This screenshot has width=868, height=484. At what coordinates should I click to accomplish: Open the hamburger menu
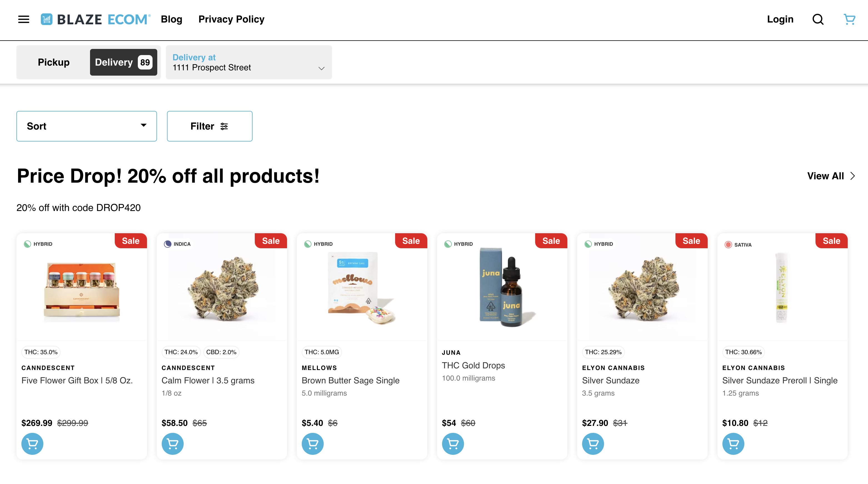[23, 19]
